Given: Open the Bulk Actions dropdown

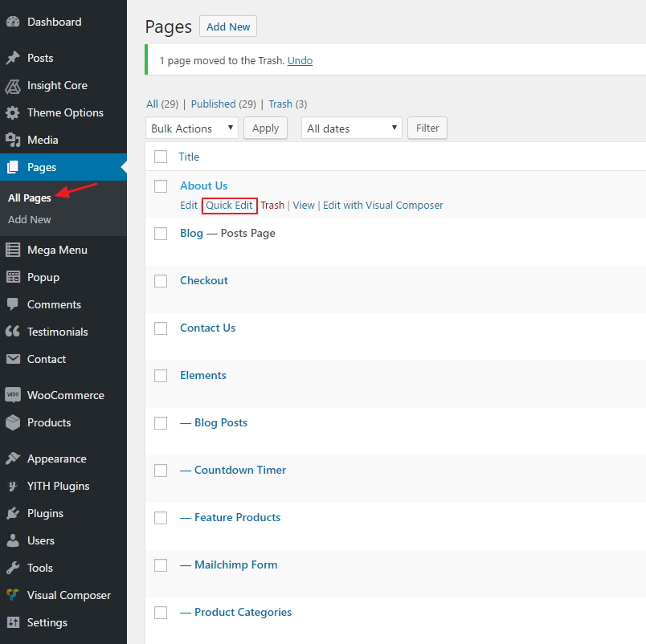Looking at the screenshot, I should [192, 128].
